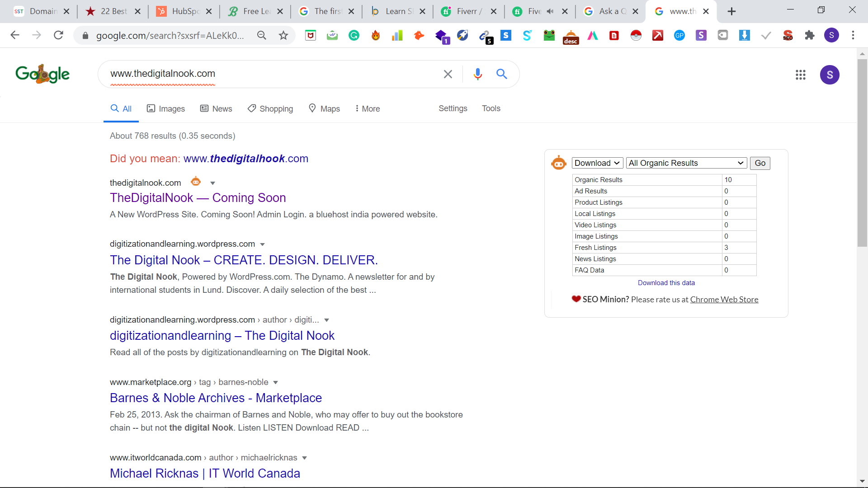Open the All Organic Results dropdown
Screen dimensions: 868x488
click(687, 163)
